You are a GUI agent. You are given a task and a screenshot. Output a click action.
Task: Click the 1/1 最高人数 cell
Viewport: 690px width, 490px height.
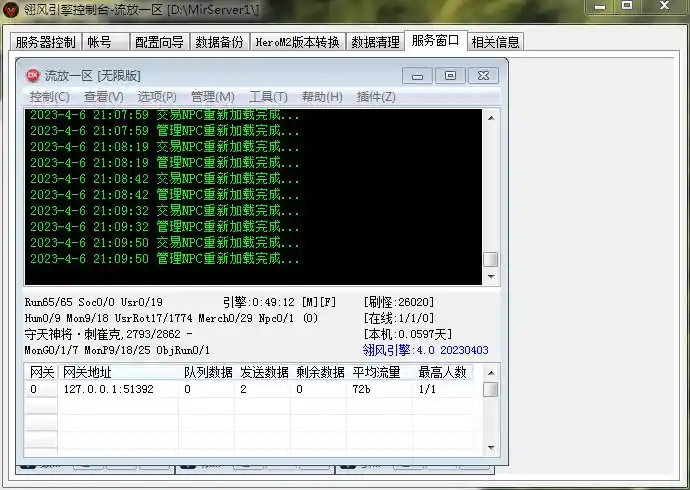click(443, 389)
